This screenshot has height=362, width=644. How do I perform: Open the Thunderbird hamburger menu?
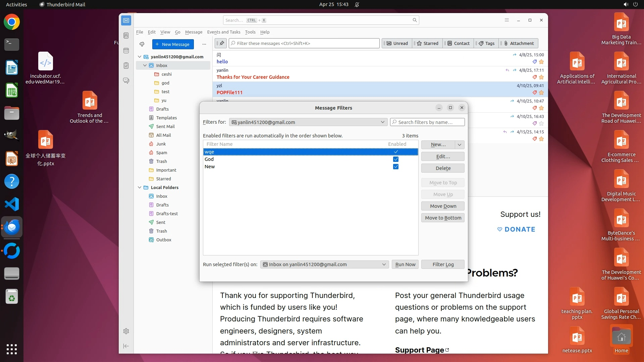coord(507,20)
